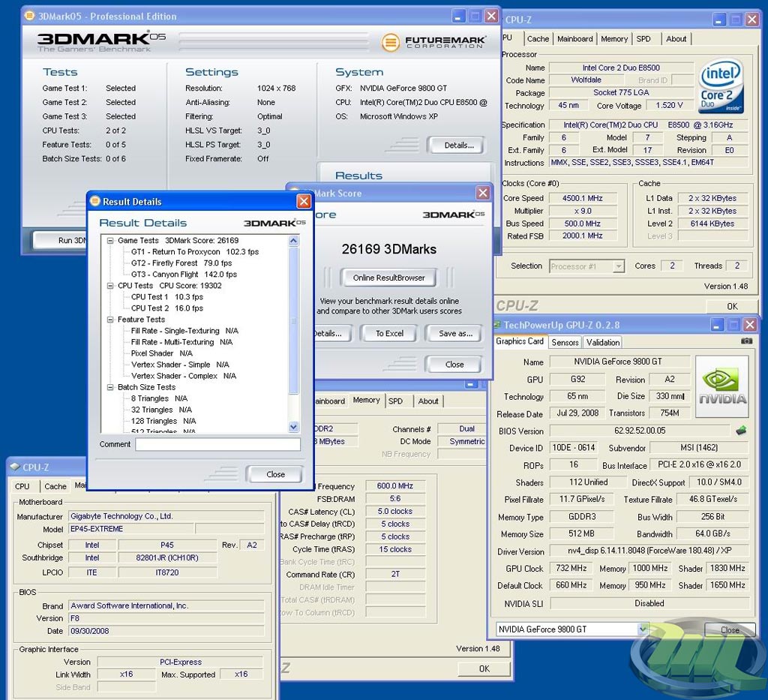
Task: Click the BIOS upload chip icon in GPU-Z
Action: click(x=741, y=431)
